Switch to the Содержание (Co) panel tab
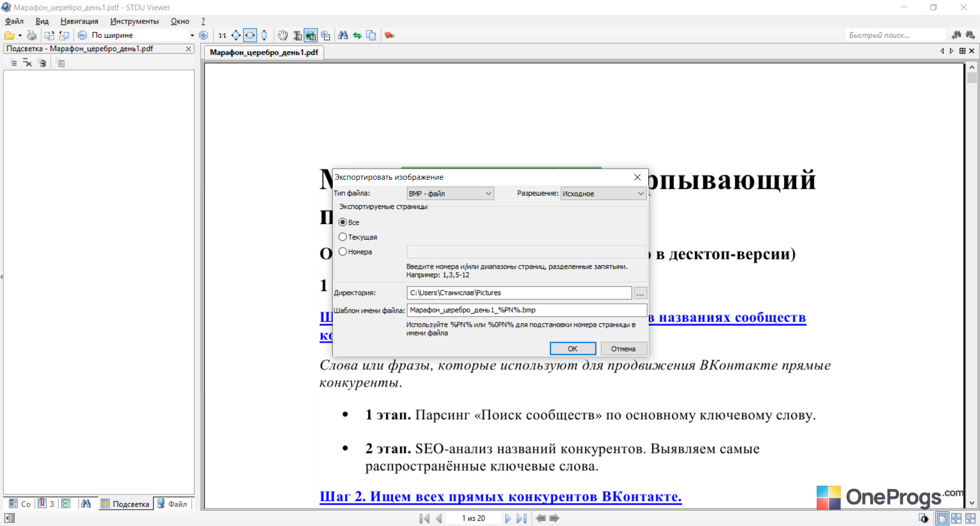 point(20,504)
